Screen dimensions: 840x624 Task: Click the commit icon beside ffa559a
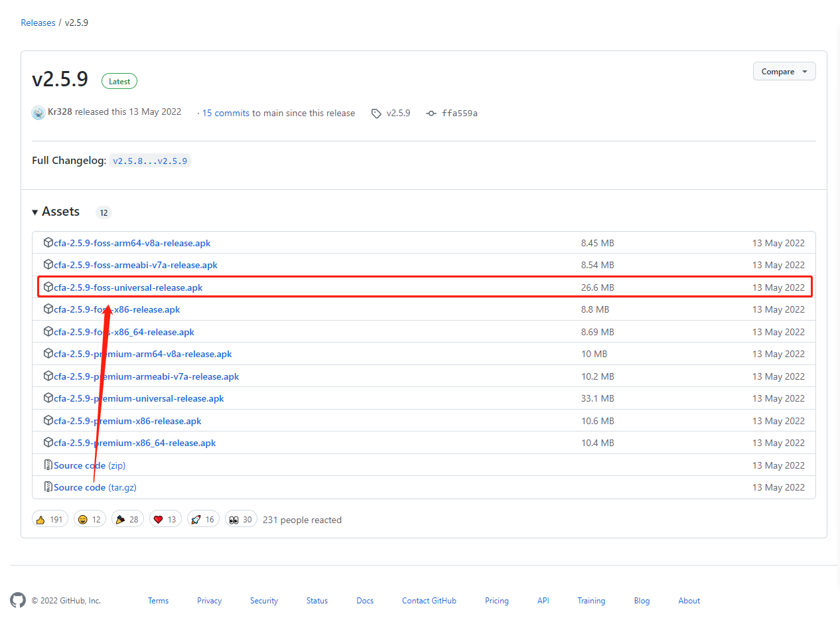pos(431,114)
